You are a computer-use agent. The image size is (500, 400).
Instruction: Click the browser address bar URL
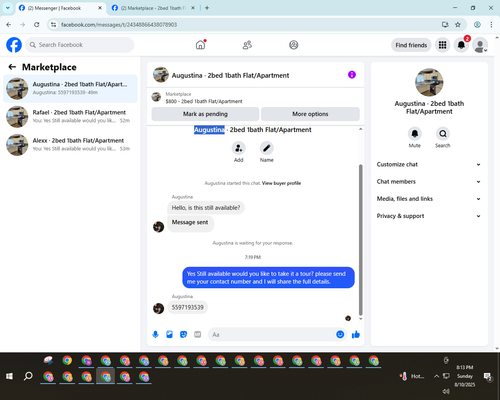(119, 25)
